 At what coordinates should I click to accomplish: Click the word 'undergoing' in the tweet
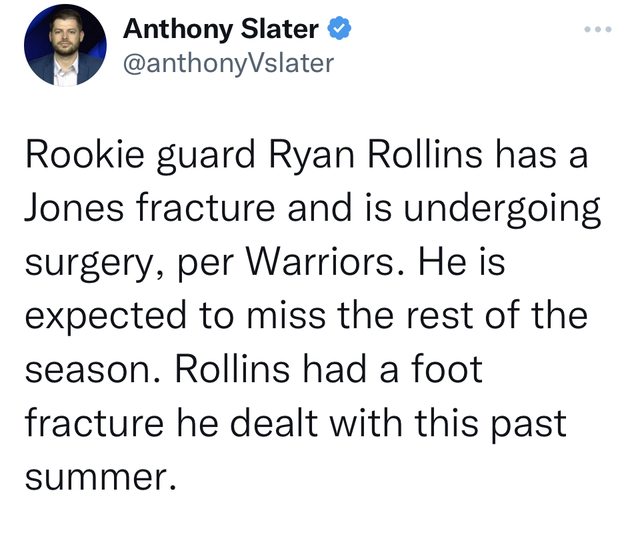click(x=502, y=210)
